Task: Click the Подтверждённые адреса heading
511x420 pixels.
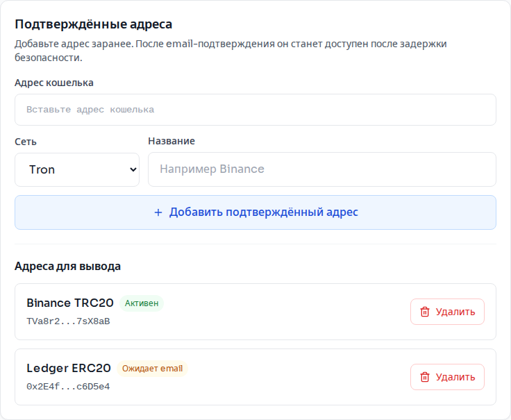Action: point(94,24)
